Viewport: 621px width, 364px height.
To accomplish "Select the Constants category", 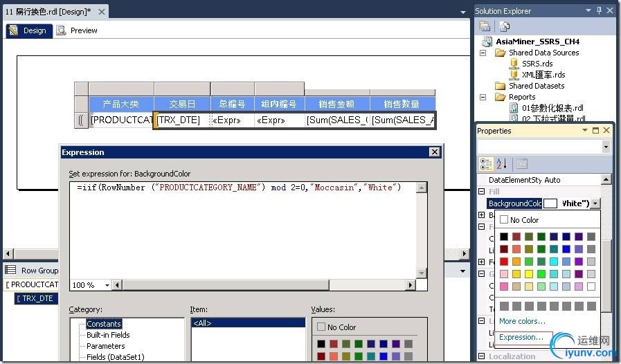I will pyautogui.click(x=104, y=324).
